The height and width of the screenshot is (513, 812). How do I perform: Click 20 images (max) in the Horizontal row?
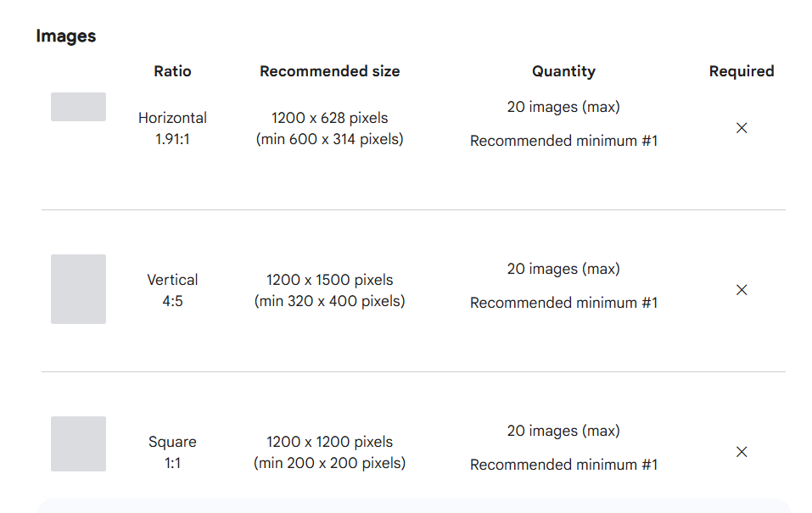coord(563,107)
